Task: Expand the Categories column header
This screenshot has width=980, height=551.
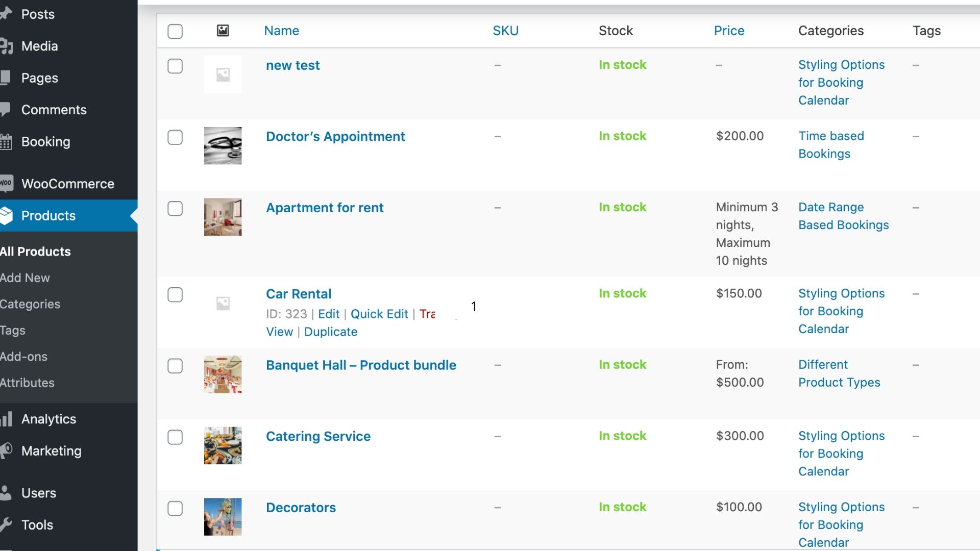Action: tap(831, 30)
